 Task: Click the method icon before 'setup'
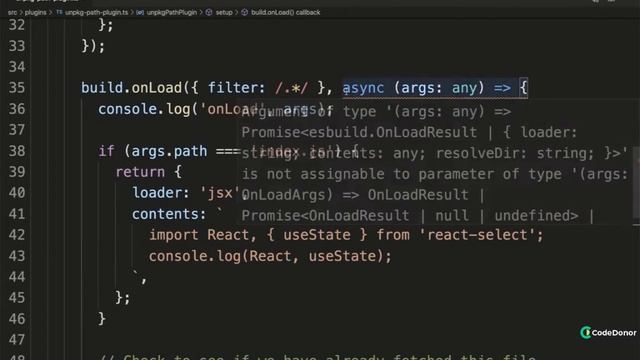click(x=209, y=12)
